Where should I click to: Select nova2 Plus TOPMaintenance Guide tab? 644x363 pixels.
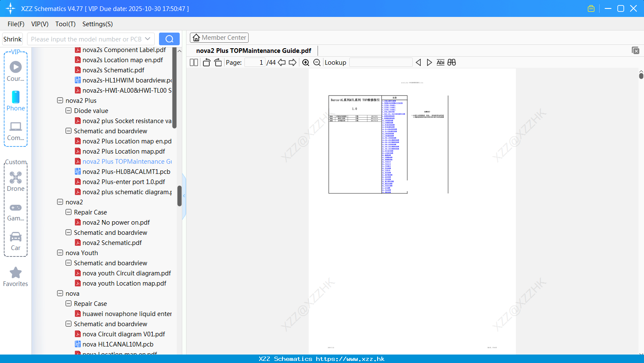click(x=254, y=51)
